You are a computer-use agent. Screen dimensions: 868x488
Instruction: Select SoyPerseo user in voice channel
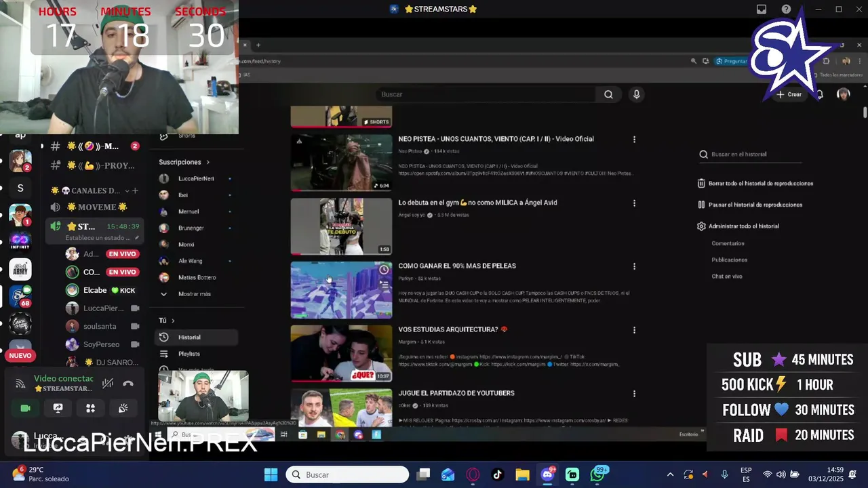click(x=102, y=344)
